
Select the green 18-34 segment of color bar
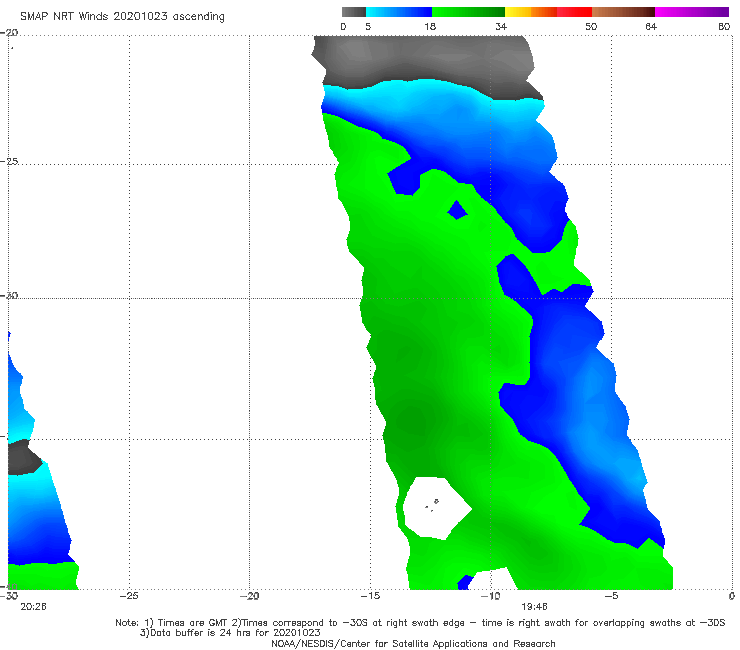click(468, 12)
